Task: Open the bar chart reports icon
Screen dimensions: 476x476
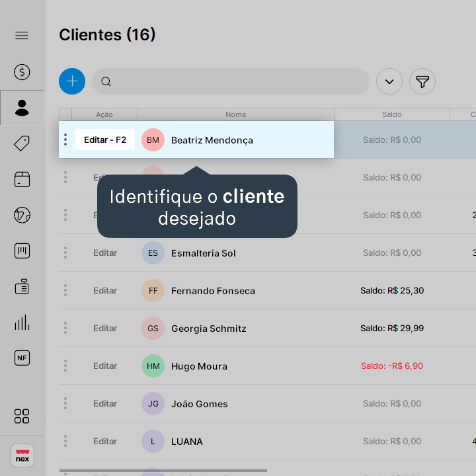Action: point(22,322)
